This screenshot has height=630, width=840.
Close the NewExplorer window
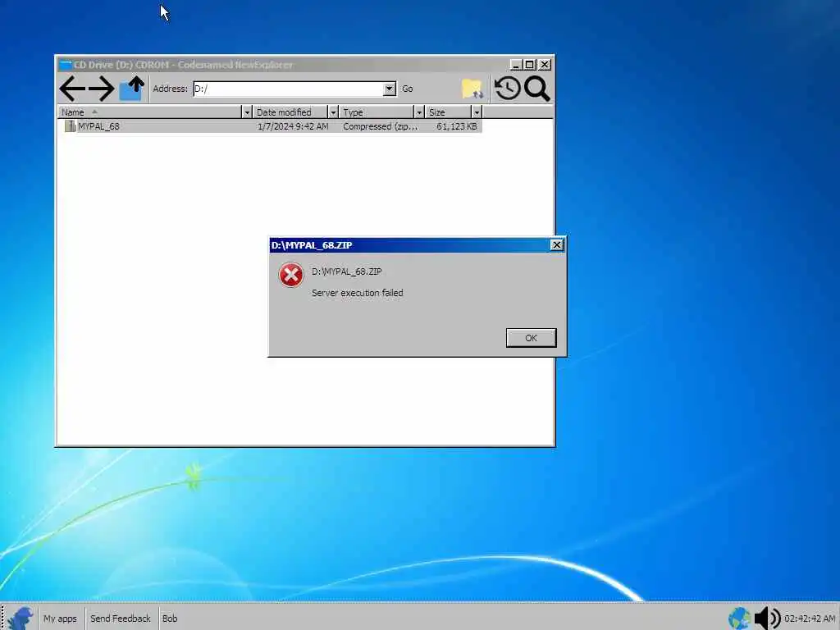(x=545, y=65)
